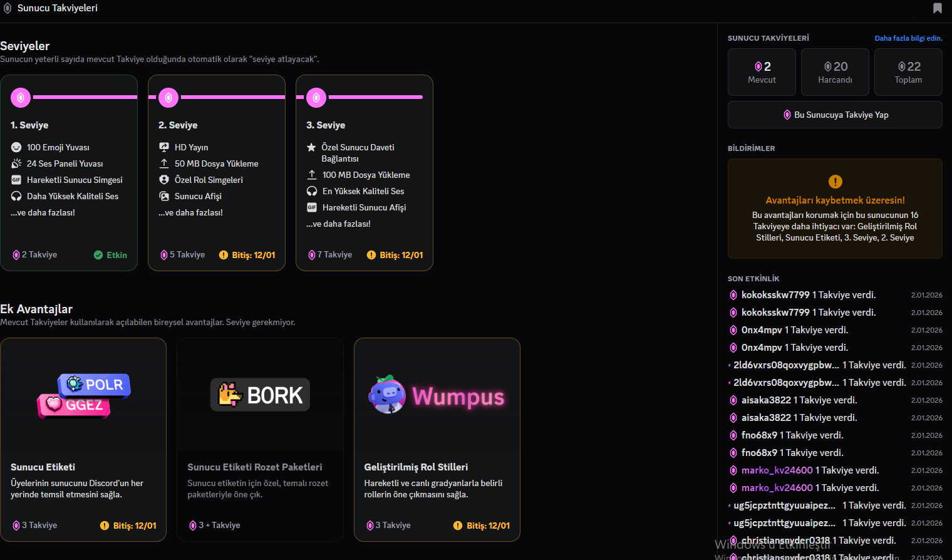Click ...ve daha fazlası! in the 2. Seviye card

click(x=190, y=212)
